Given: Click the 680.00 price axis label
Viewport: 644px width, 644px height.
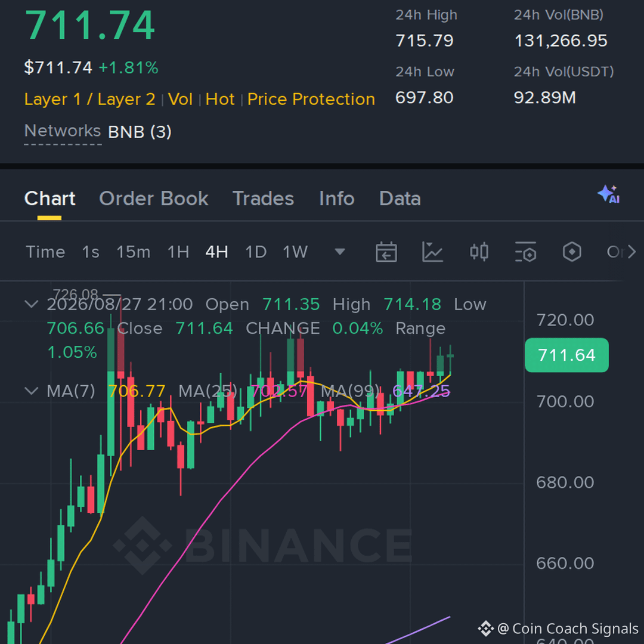Looking at the screenshot, I should (x=565, y=482).
